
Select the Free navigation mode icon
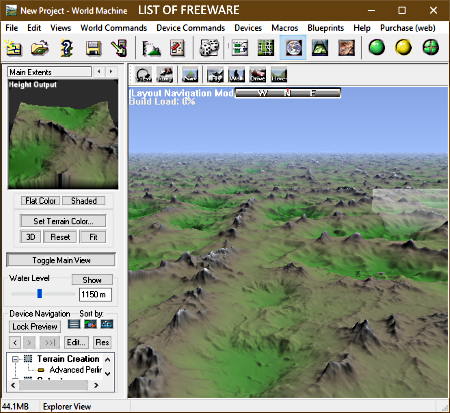coord(279,75)
